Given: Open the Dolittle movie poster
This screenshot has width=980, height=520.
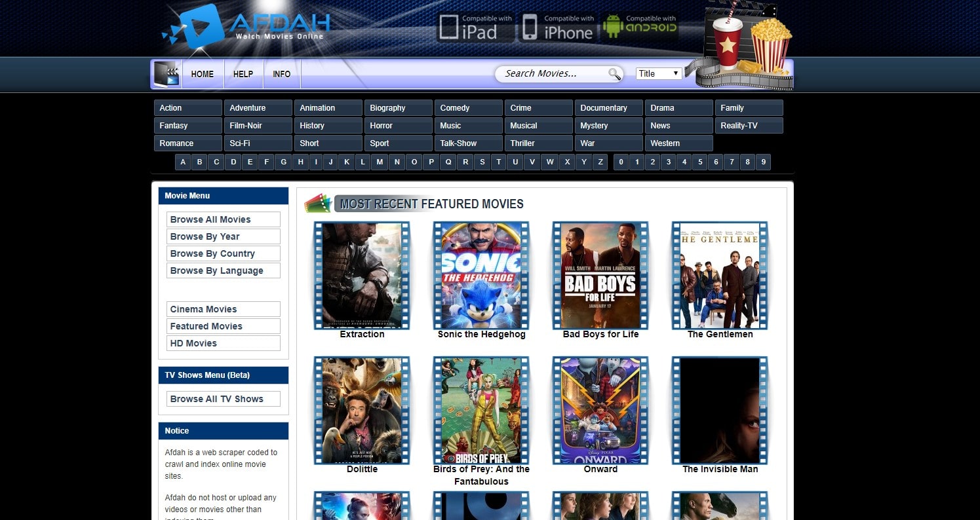Looking at the screenshot, I should click(362, 410).
